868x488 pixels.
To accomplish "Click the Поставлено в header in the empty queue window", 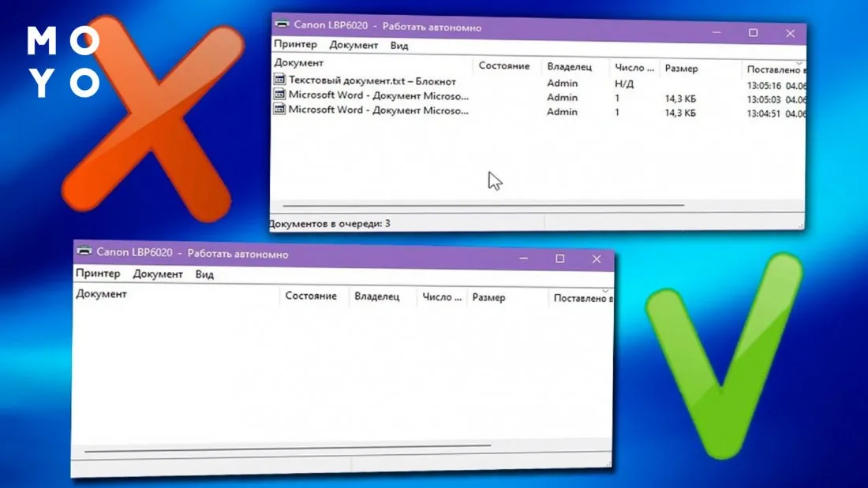I will coord(582,298).
